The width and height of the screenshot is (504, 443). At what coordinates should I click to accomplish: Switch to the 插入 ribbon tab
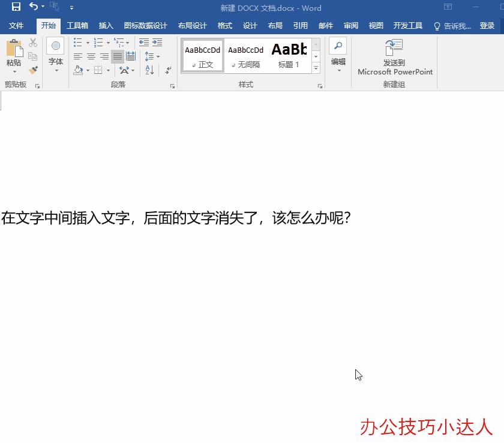pos(106,25)
